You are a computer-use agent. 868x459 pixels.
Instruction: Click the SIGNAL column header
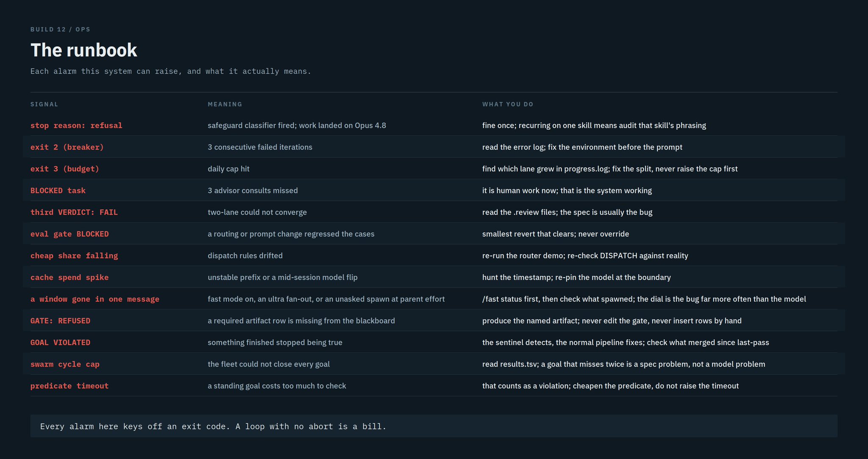45,104
